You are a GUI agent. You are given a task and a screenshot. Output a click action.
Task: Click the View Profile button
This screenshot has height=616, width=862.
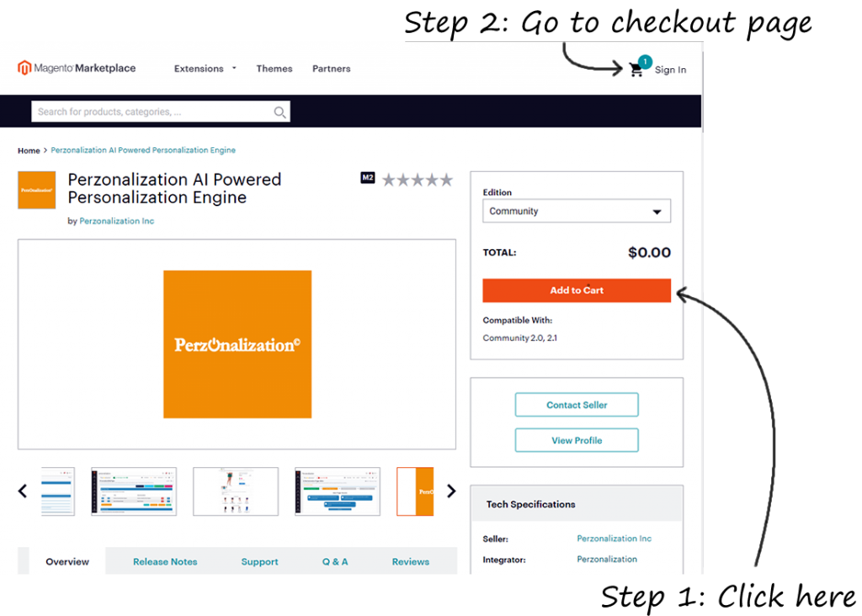click(577, 440)
